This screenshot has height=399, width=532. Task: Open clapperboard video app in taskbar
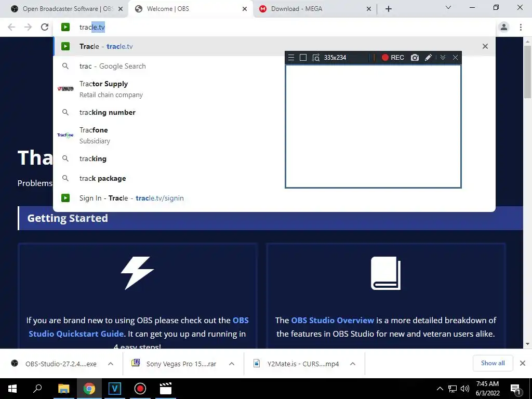pos(166,389)
